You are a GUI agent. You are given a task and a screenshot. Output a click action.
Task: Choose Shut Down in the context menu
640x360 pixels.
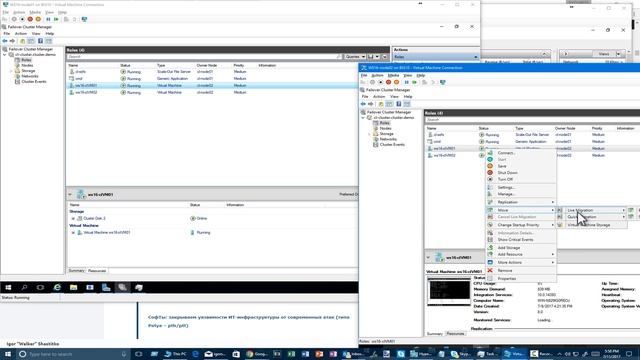coord(507,173)
